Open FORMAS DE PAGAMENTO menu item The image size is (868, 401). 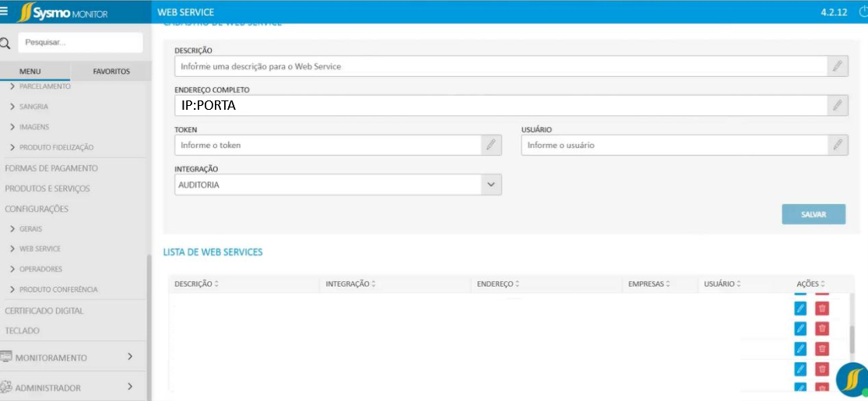(x=51, y=168)
